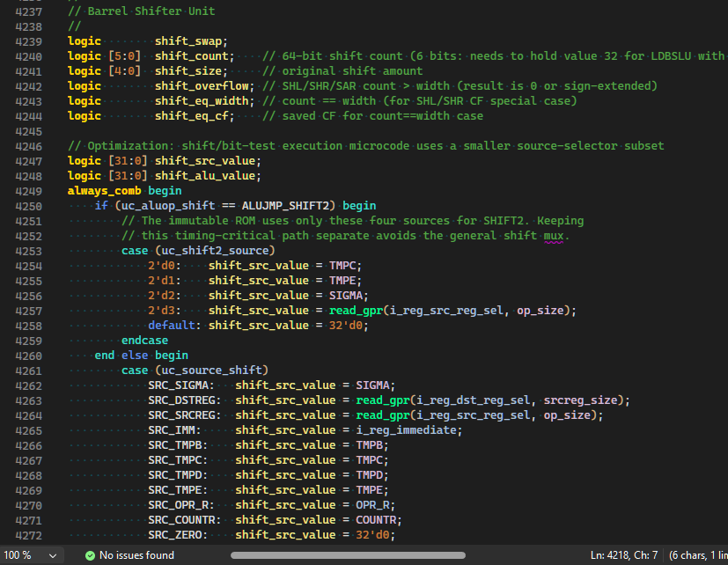
Task: Click shift_size declaration name
Action: pos(188,71)
